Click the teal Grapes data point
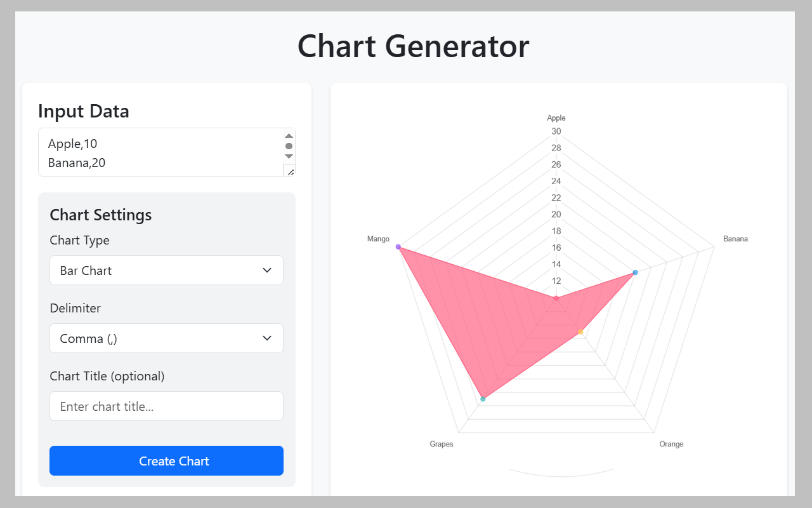Screen dimensions: 812x508 (483, 399)
